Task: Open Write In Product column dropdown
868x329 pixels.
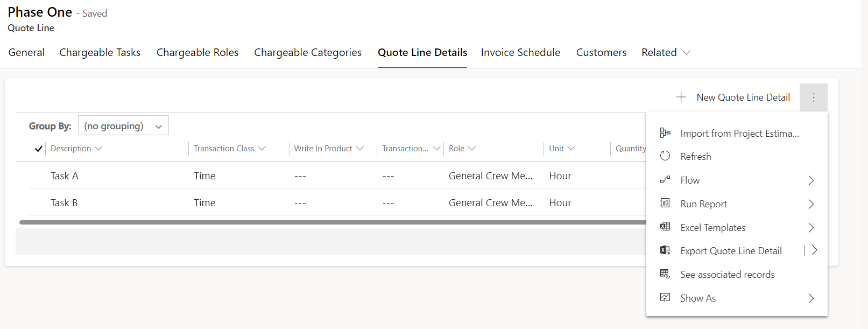Action: (x=360, y=148)
